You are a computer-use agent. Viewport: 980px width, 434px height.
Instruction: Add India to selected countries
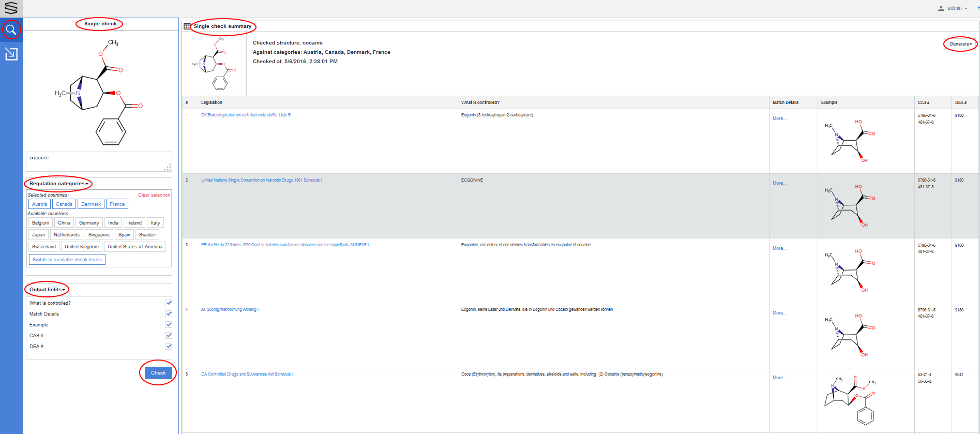(x=113, y=222)
